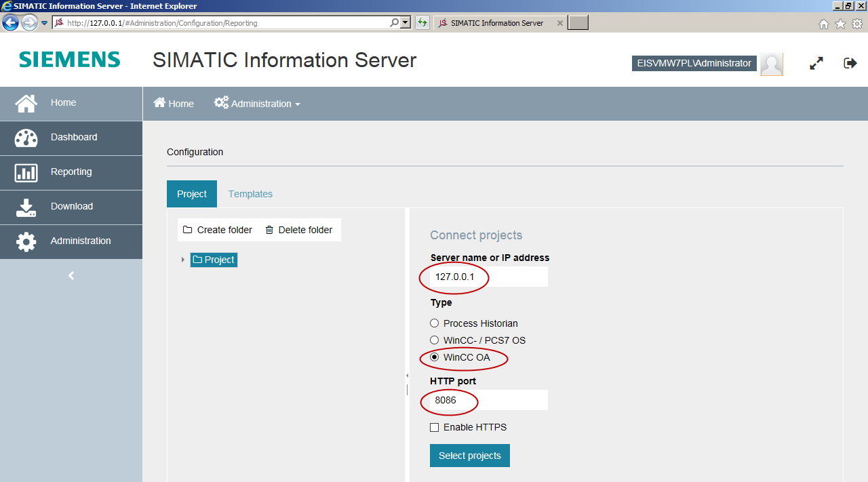This screenshot has height=482, width=868.
Task: Open the Administration dropdown in top navigation
Action: 258,104
